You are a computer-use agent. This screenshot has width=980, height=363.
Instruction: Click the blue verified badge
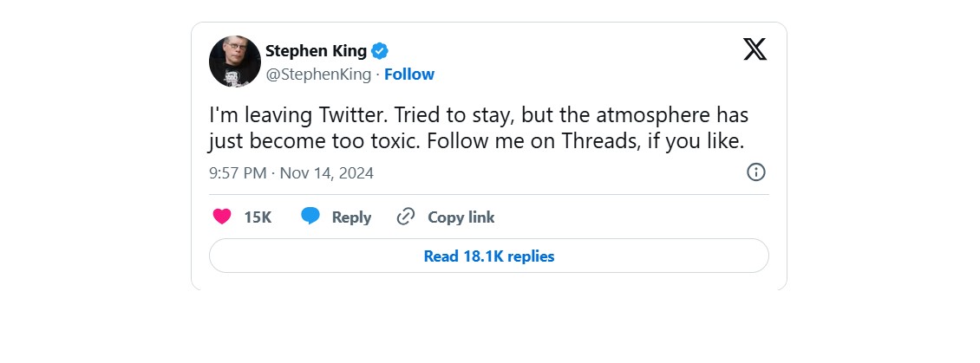click(x=380, y=51)
